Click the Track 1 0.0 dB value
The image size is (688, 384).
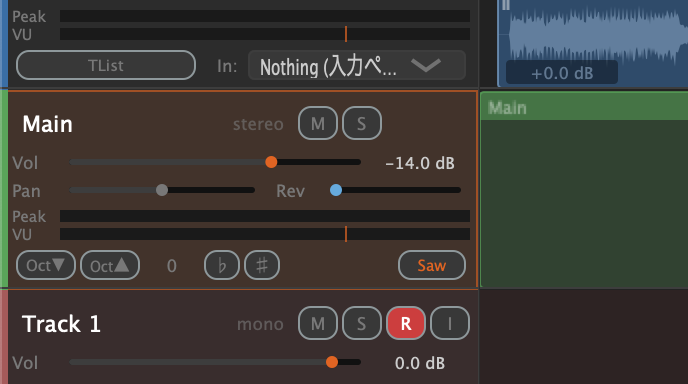tap(420, 363)
